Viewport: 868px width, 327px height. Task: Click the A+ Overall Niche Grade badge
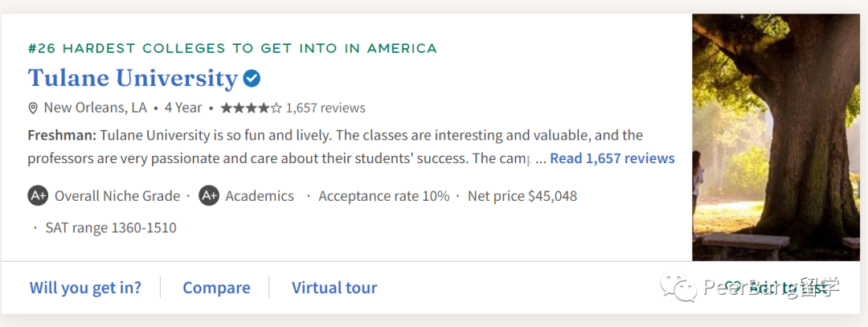tap(38, 196)
